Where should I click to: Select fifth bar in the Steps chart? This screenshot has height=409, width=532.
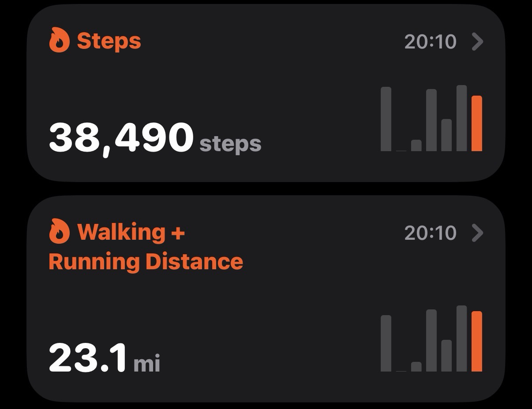pyautogui.click(x=446, y=135)
